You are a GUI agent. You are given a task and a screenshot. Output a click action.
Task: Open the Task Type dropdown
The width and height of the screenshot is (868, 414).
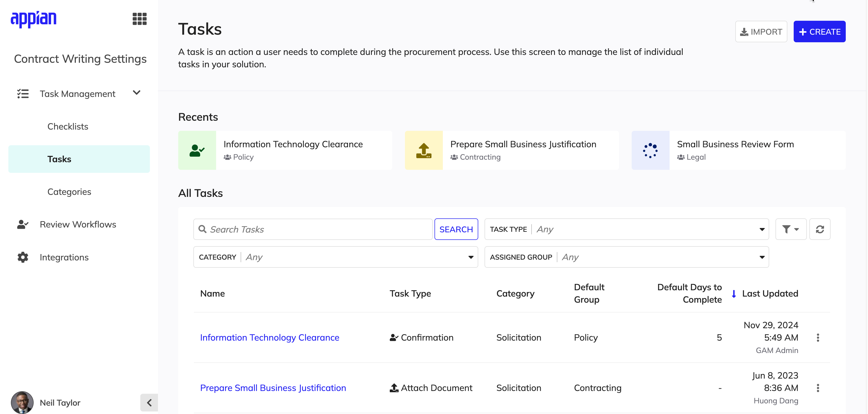pyautogui.click(x=626, y=230)
